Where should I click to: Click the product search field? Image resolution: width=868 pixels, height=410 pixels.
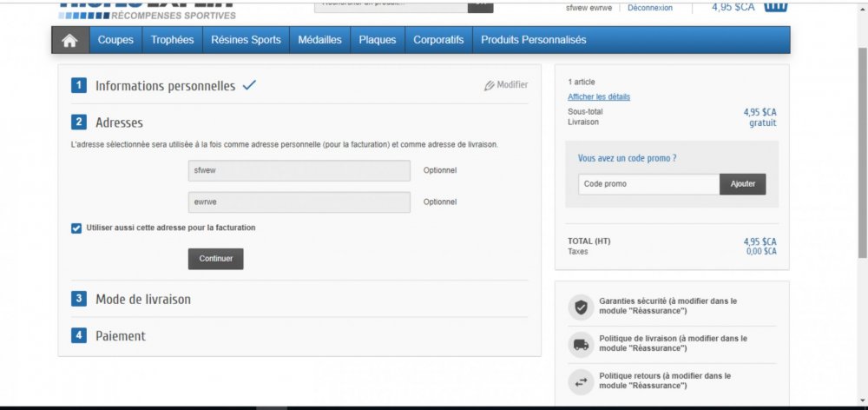(x=391, y=5)
